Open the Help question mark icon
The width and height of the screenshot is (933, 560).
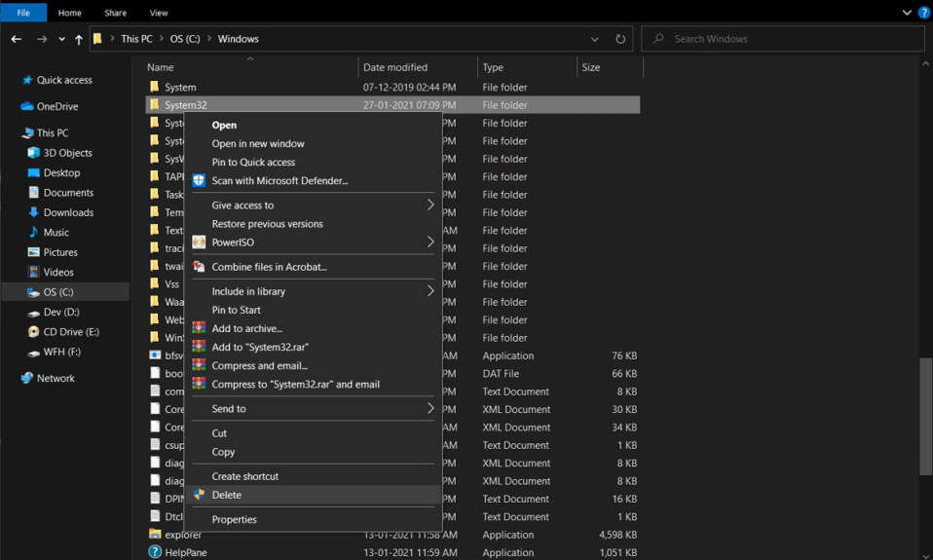[x=923, y=13]
